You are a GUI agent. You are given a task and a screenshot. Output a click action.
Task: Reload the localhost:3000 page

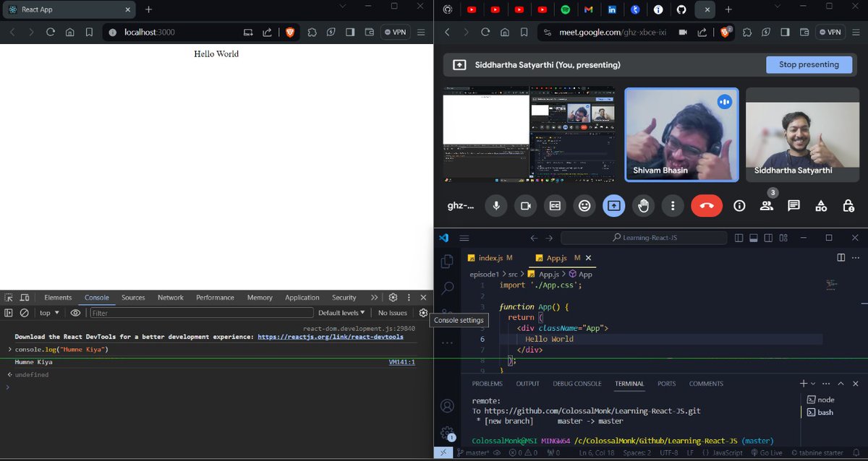pyautogui.click(x=51, y=32)
